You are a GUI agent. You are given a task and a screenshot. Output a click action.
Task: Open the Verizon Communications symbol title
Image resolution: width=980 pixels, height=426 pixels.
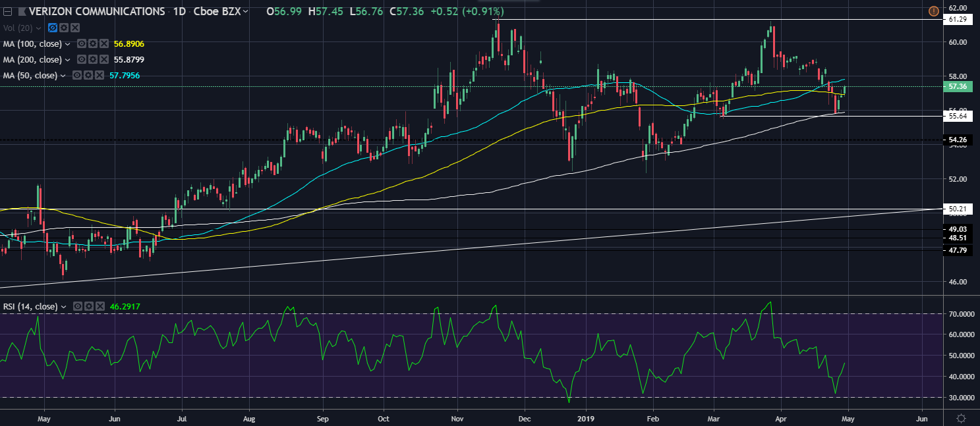(x=96, y=11)
